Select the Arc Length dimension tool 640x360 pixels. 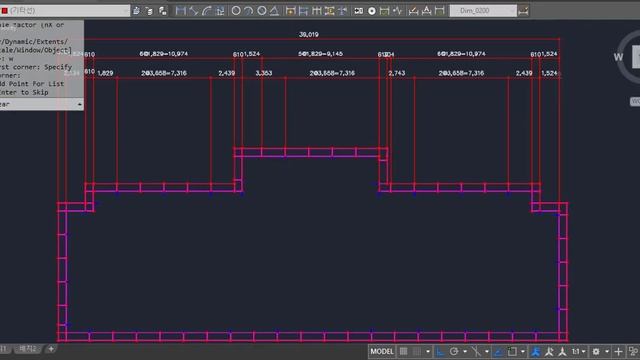click(x=207, y=11)
